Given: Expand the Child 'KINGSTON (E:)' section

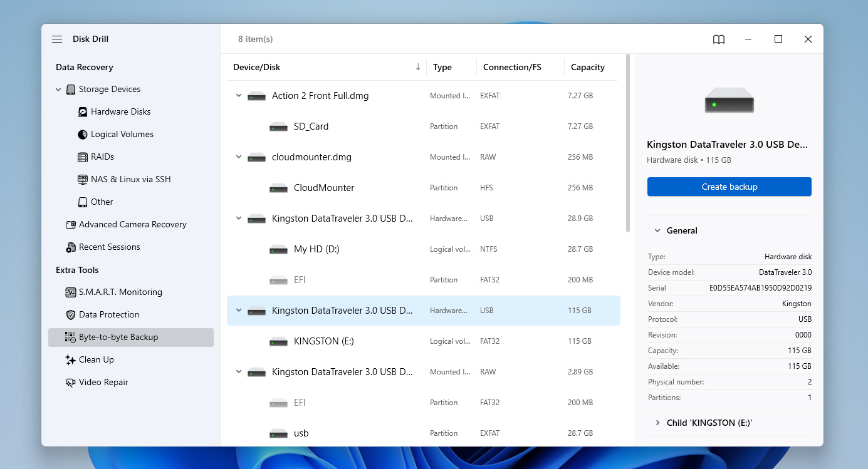Looking at the screenshot, I should 657,423.
